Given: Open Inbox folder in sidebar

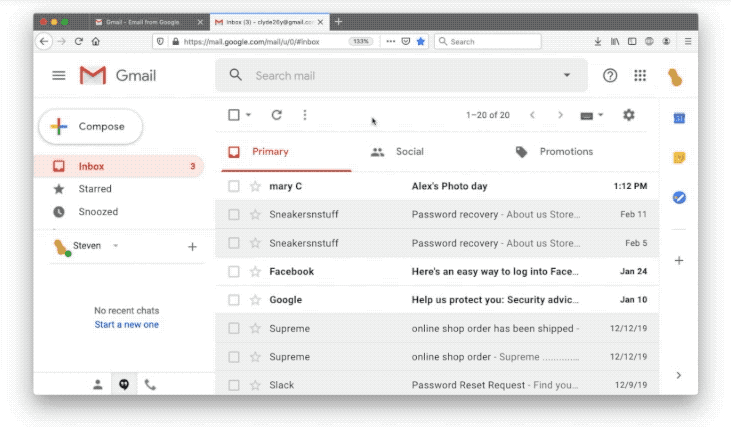Looking at the screenshot, I should [119, 166].
